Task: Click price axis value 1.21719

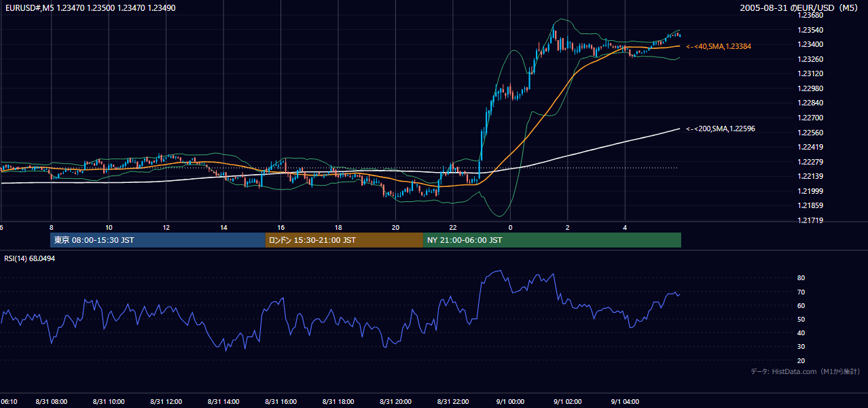Action: [810, 220]
